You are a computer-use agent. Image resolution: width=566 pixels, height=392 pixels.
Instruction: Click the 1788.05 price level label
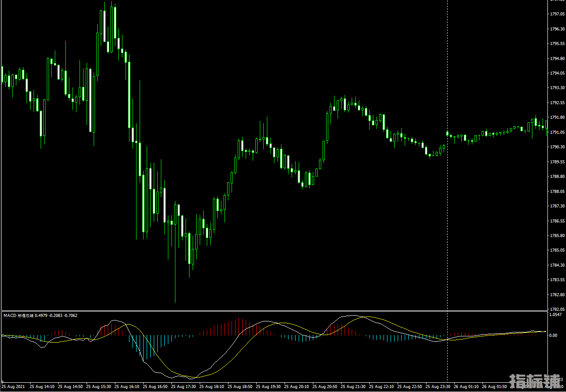coord(557,192)
